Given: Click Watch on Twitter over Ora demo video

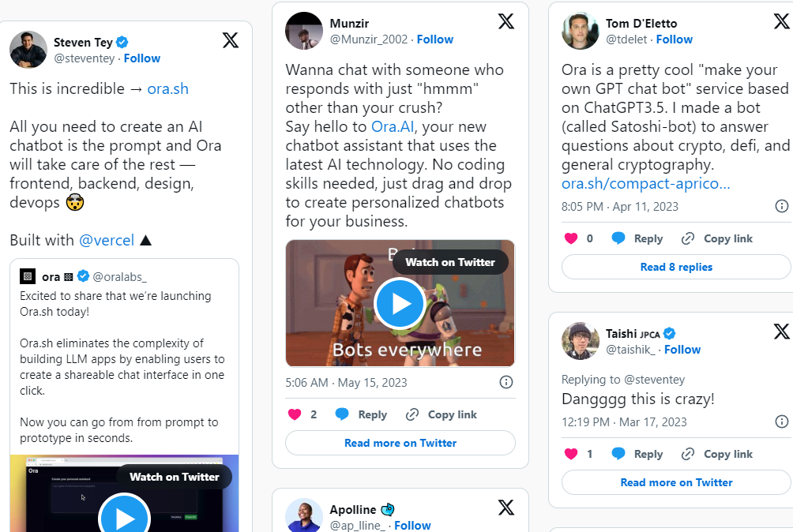Looking at the screenshot, I should coord(175,477).
